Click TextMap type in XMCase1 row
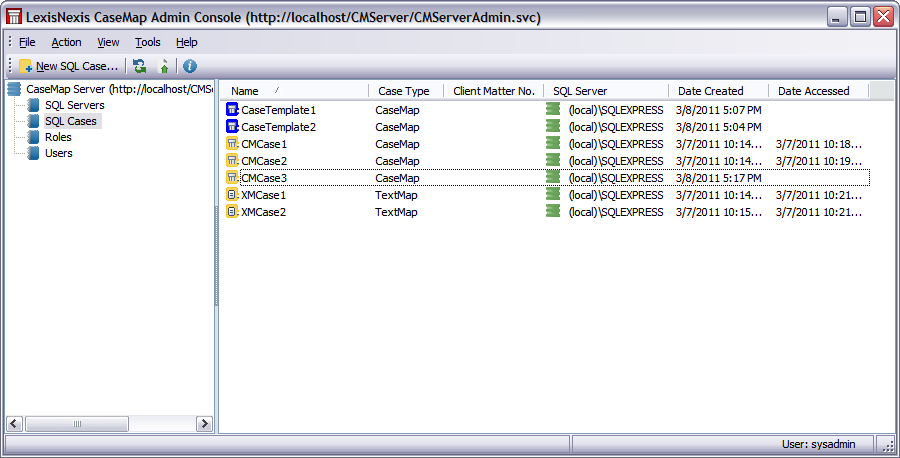900x458 pixels. coord(396,195)
